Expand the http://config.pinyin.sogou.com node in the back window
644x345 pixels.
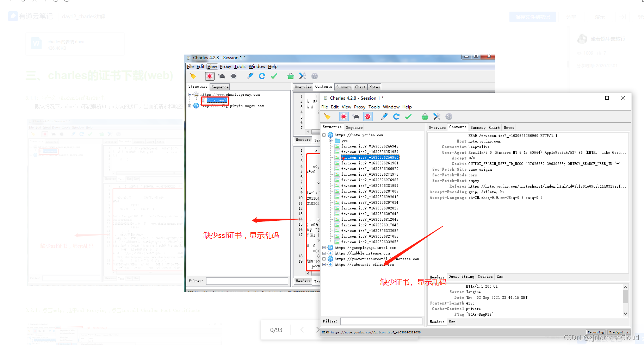pos(190,106)
